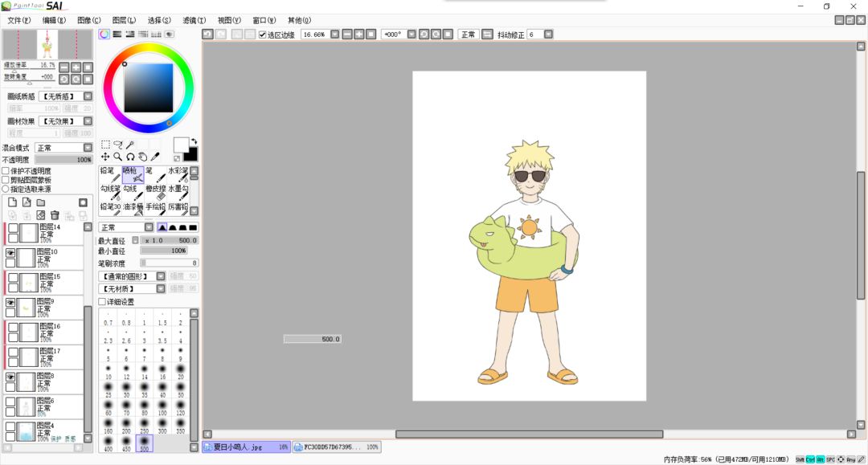868x465 pixels.
Task: Choose the 橡皮擦 eraser tool
Action: [156, 193]
